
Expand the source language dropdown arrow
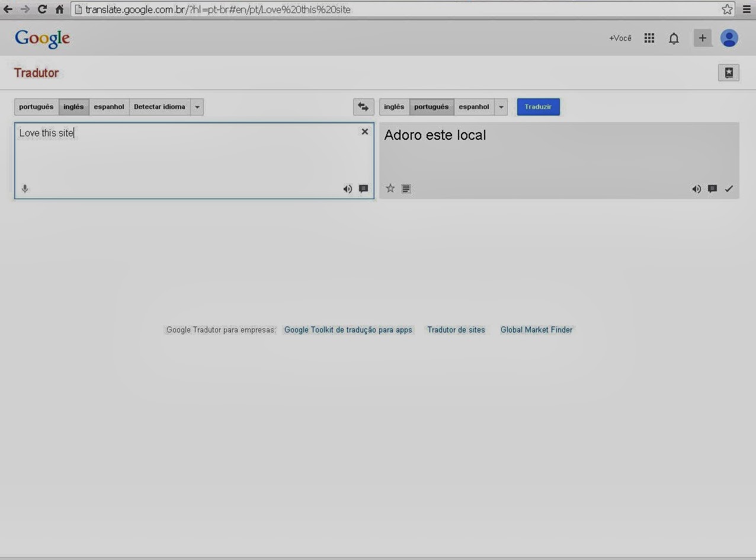tap(197, 107)
